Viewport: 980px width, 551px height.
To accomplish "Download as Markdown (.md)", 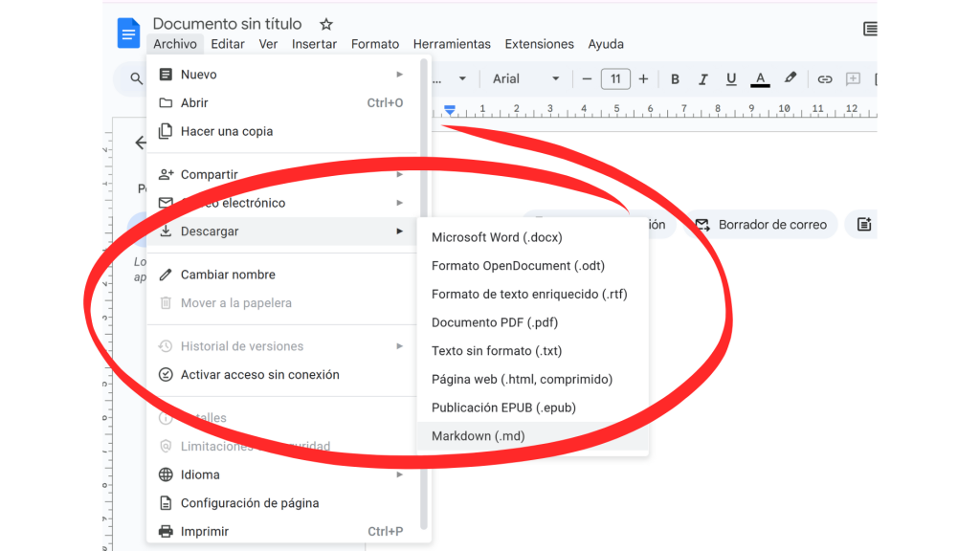I will 479,436.
